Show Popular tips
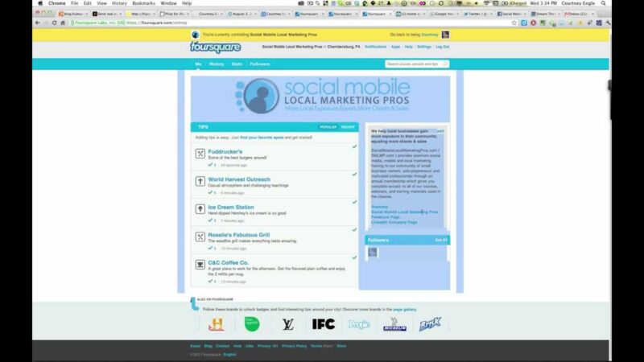The width and height of the screenshot is (644, 362). pyautogui.click(x=328, y=127)
